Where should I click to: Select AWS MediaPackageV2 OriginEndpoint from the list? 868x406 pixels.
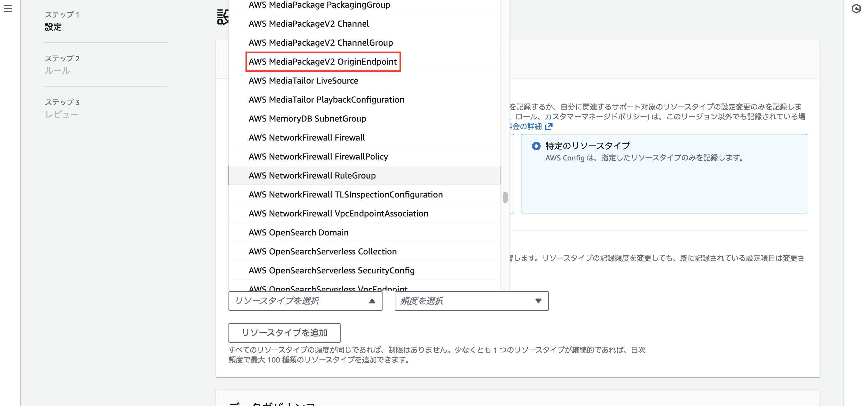[323, 62]
